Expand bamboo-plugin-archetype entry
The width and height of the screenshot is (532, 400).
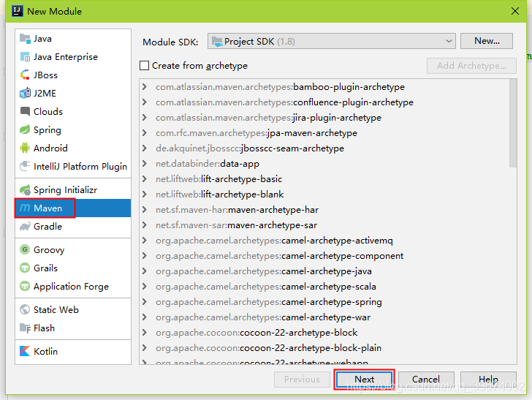click(x=145, y=86)
